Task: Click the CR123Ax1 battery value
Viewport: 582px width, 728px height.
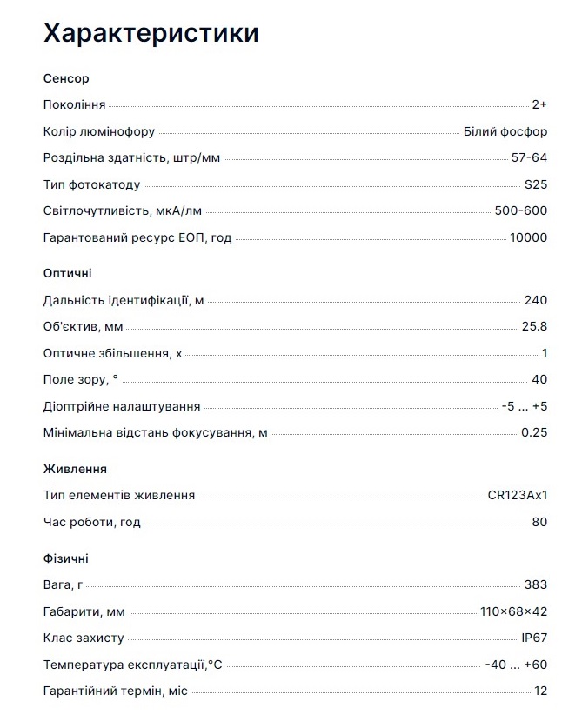Action: coord(518,496)
